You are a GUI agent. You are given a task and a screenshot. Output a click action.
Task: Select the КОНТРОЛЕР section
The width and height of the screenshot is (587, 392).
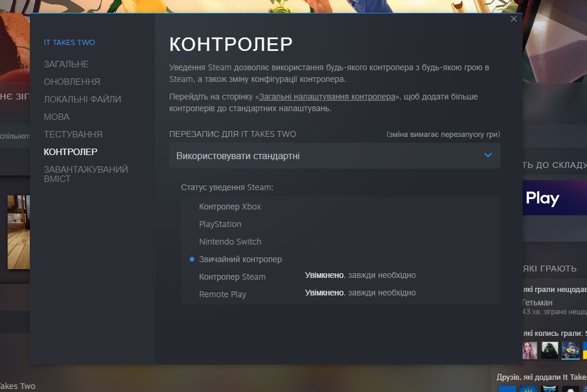pos(70,152)
